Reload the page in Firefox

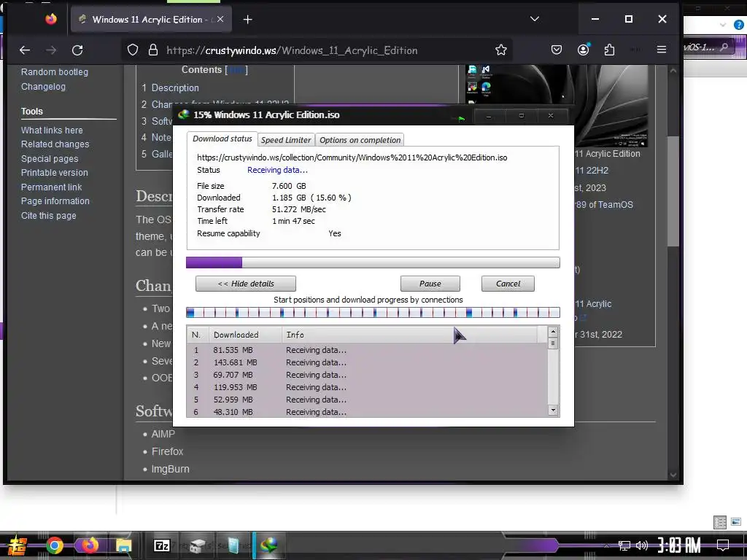(x=77, y=50)
